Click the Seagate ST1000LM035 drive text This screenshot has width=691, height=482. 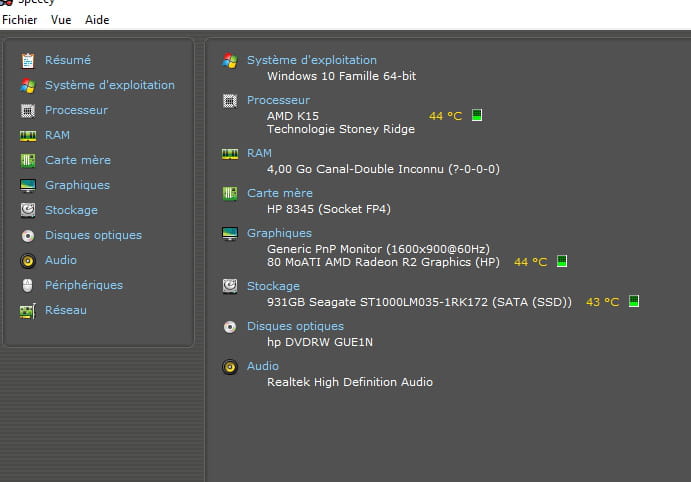tap(419, 302)
